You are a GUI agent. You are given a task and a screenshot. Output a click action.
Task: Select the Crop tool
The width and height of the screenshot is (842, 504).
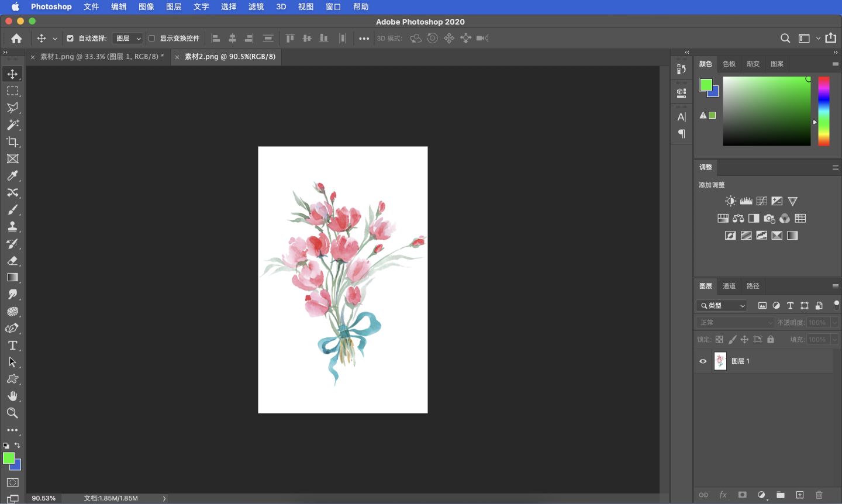point(12,141)
